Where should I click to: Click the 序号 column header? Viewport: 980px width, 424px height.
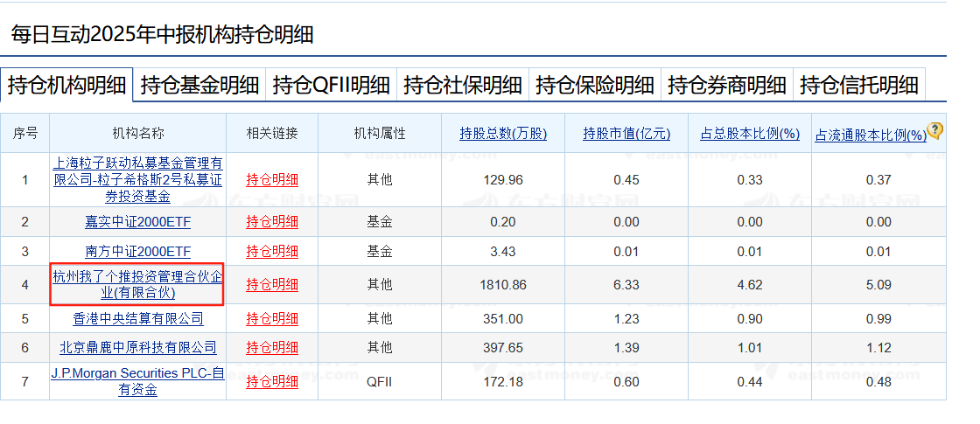click(x=25, y=133)
